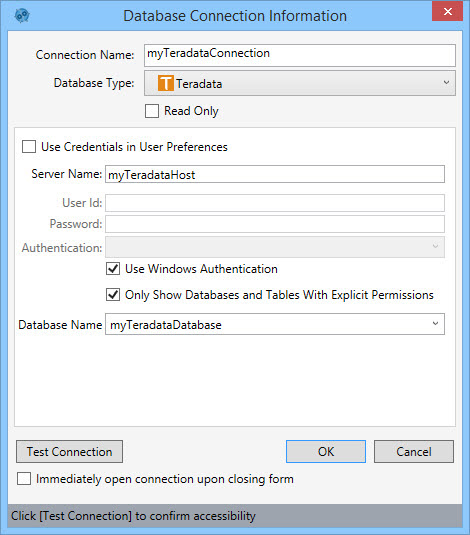Expand the Database Name combo box arrow

(x=435, y=324)
